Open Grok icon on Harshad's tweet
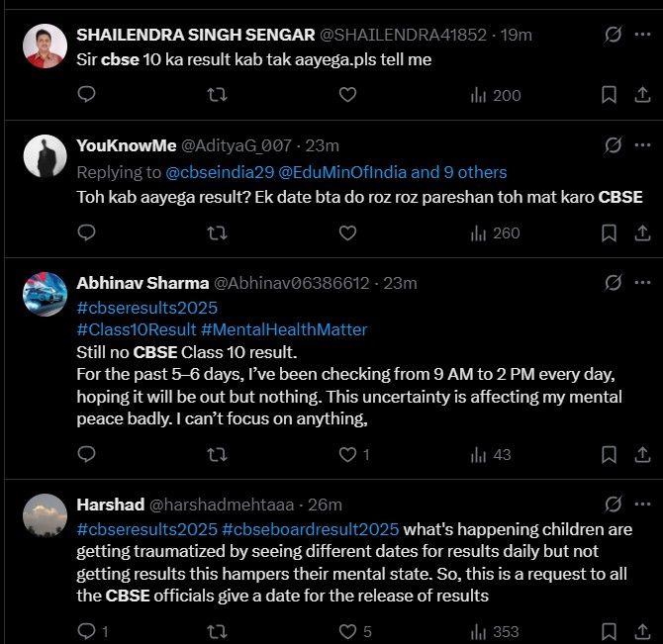 click(614, 505)
